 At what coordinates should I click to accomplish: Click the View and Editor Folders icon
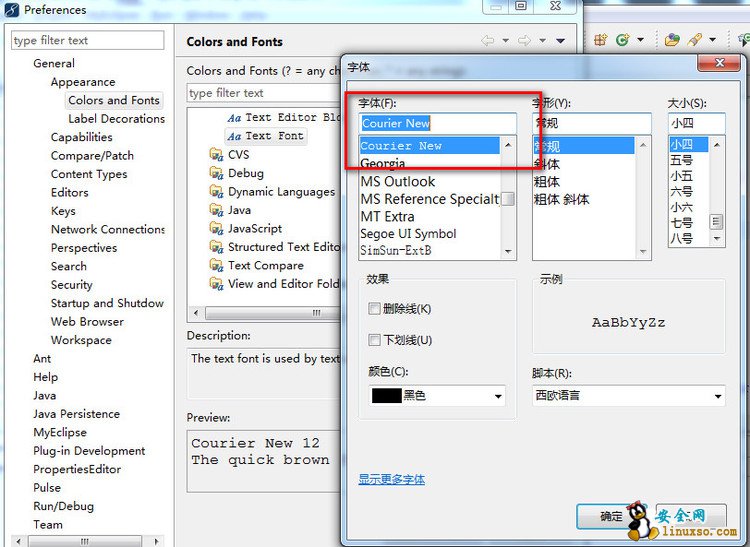coord(217,284)
